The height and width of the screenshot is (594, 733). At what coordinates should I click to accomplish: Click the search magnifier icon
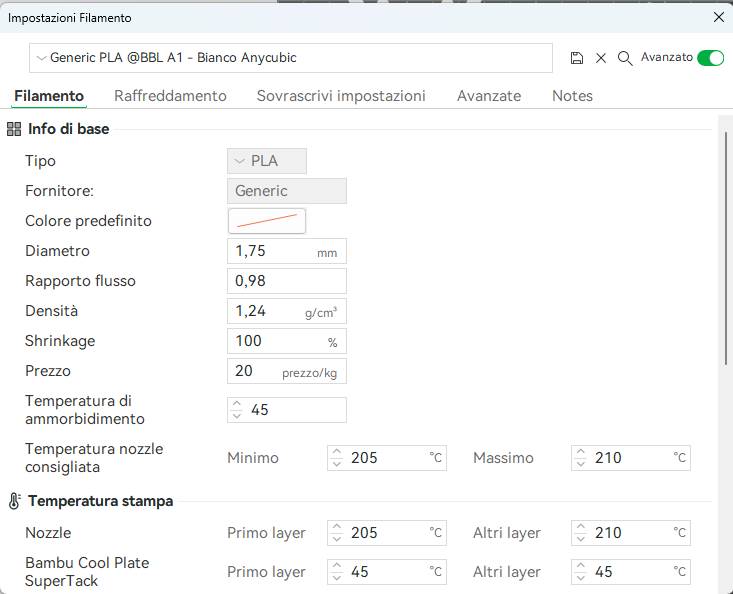point(625,58)
